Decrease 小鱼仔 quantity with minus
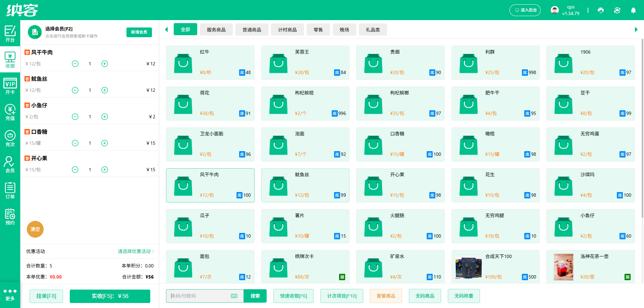The width and height of the screenshot is (644, 308). pyautogui.click(x=75, y=117)
